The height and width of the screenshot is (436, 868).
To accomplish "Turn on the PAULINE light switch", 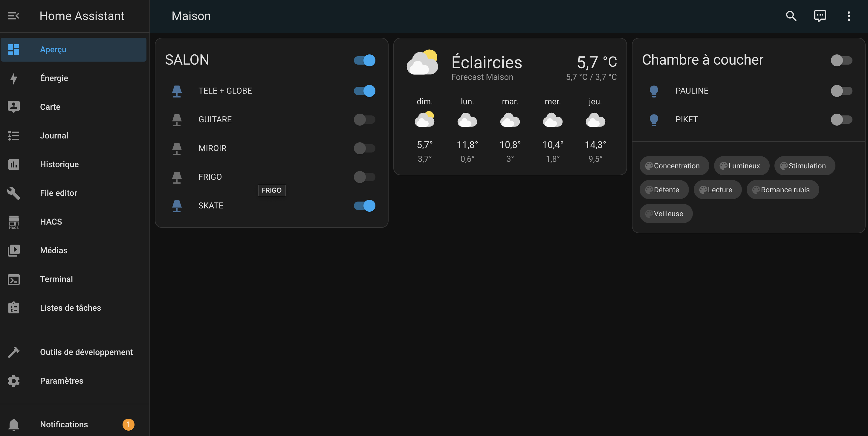I will click(x=841, y=91).
